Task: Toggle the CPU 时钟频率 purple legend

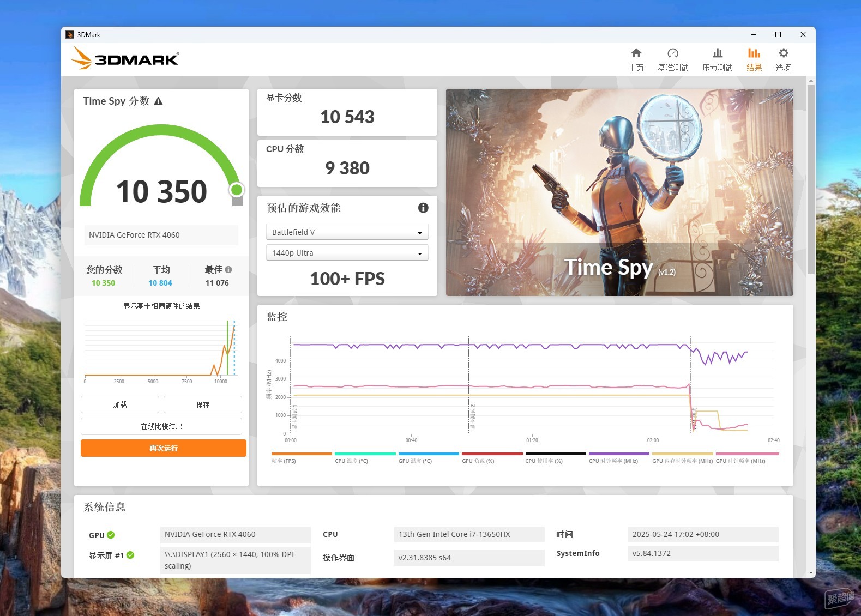Action: click(x=619, y=458)
